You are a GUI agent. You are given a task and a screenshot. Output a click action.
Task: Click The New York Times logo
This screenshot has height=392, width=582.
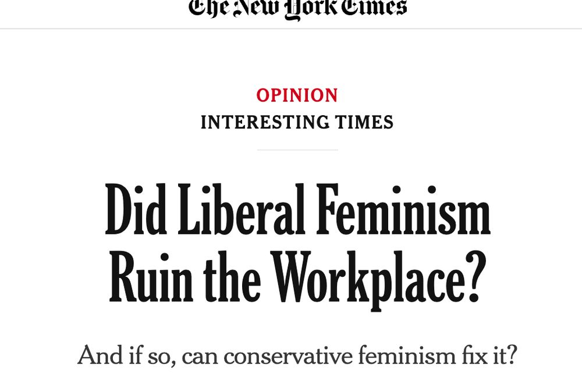click(297, 8)
